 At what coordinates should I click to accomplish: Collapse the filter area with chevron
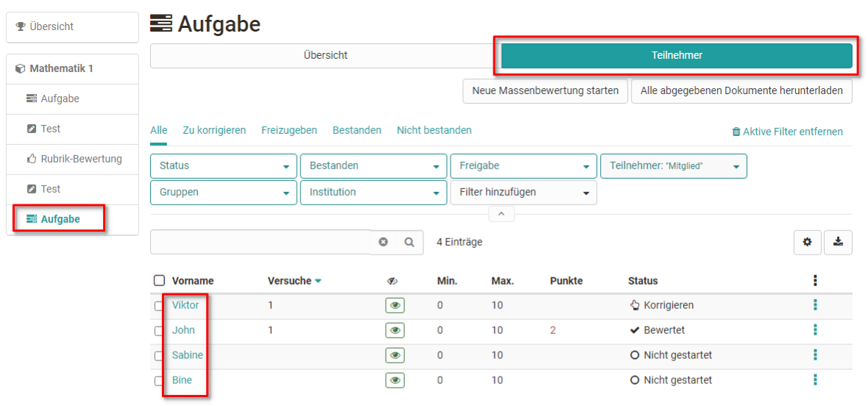[x=501, y=214]
